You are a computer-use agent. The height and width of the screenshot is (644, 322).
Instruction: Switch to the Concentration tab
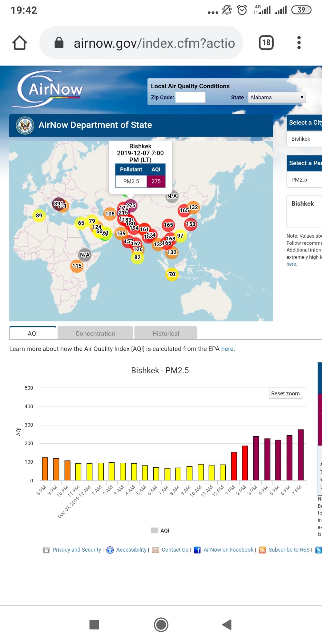[95, 334]
